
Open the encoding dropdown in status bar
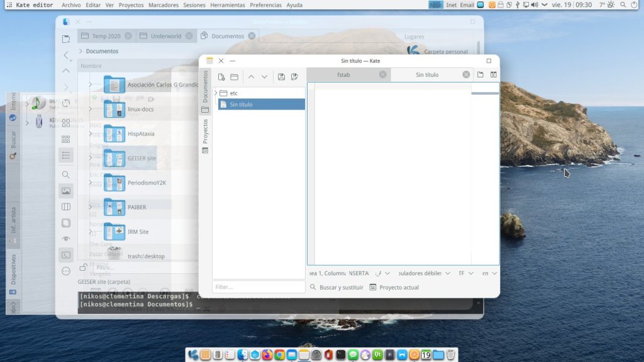coord(465,273)
